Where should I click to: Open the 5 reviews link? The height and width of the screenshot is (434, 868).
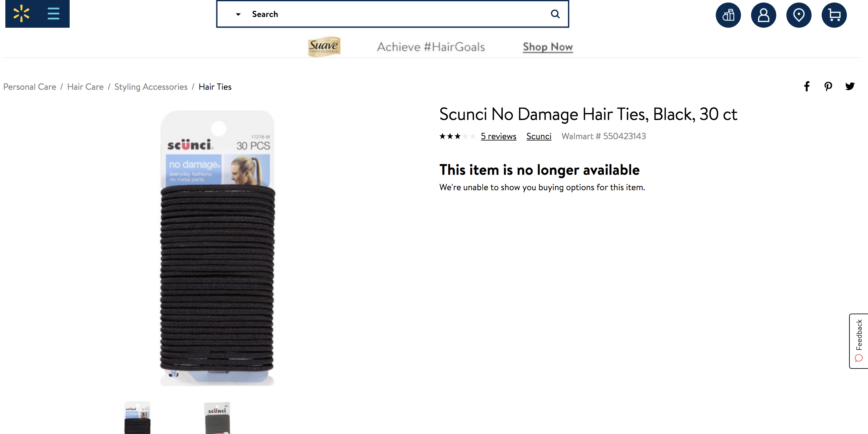498,136
